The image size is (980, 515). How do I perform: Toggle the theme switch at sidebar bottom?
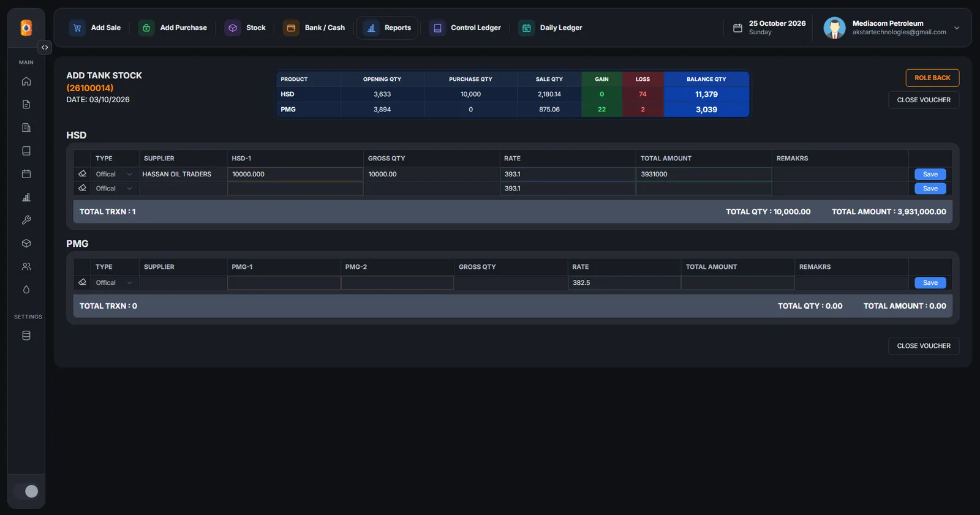pos(26,491)
